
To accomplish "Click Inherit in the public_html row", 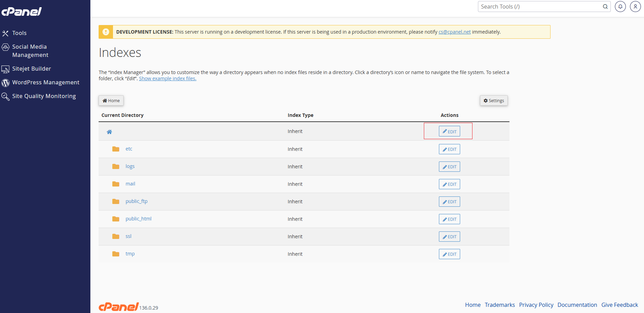I will click(295, 219).
